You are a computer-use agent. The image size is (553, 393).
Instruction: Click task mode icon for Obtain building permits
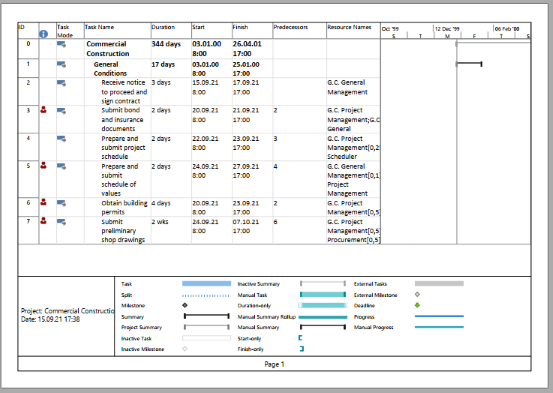click(61, 203)
